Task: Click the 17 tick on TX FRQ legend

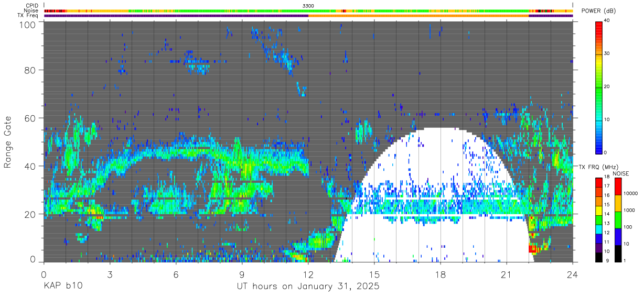Action: tap(607, 186)
